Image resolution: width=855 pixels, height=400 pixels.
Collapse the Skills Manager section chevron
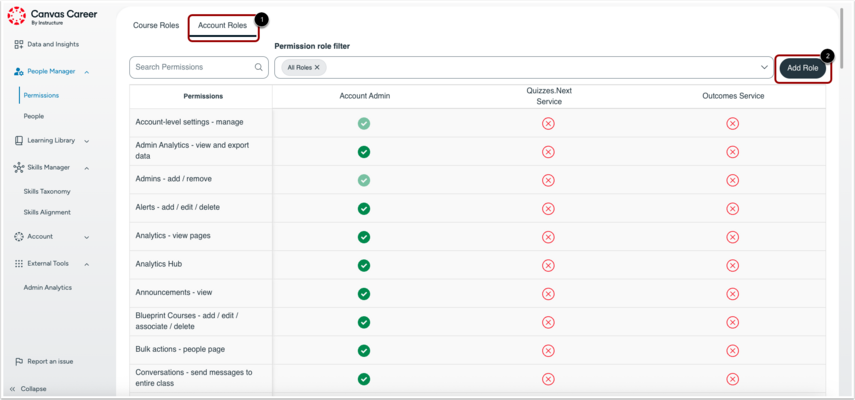(x=87, y=168)
